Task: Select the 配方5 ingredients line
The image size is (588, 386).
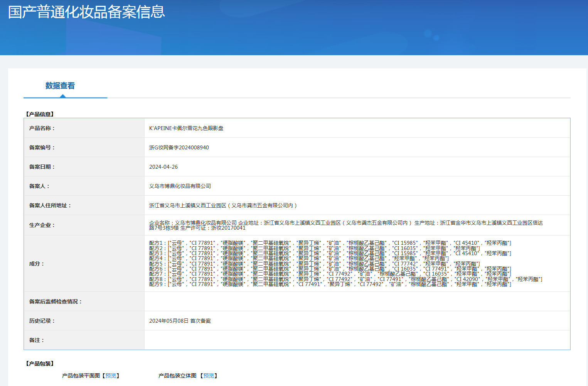Action: click(x=315, y=264)
